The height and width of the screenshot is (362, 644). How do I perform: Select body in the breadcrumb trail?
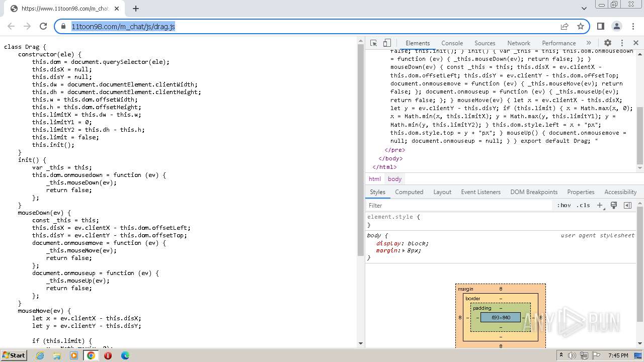(x=394, y=179)
